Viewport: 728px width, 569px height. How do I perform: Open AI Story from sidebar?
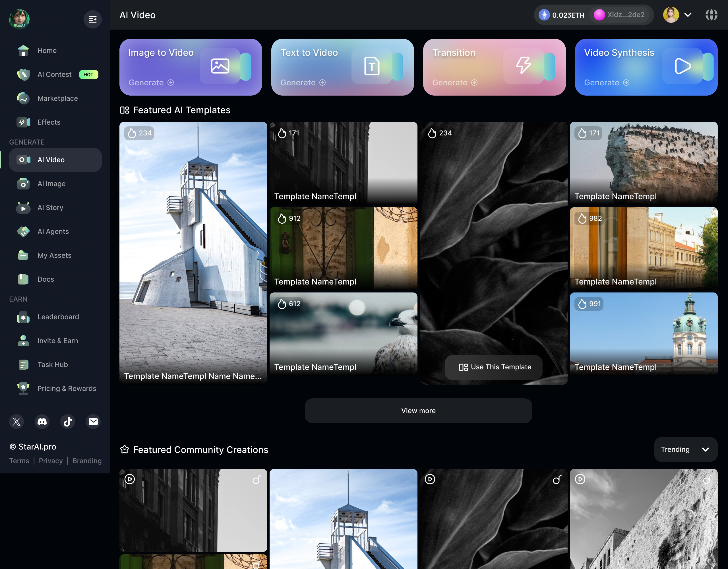(x=50, y=207)
